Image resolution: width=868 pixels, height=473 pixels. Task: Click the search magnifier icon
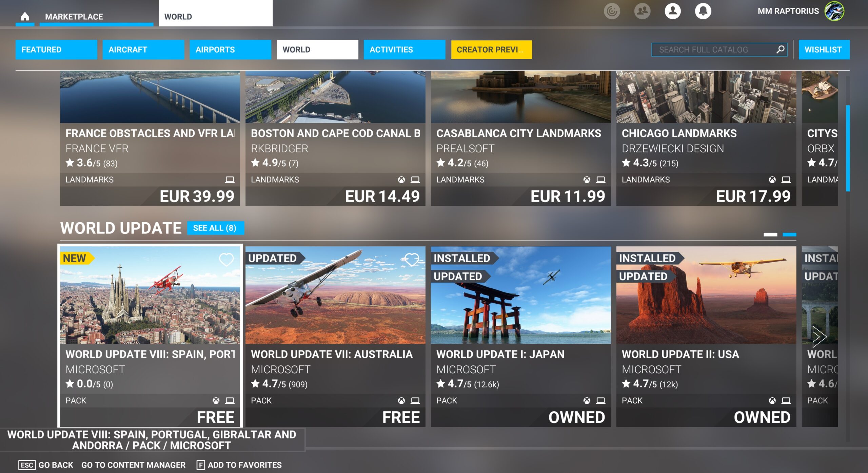[x=780, y=50]
